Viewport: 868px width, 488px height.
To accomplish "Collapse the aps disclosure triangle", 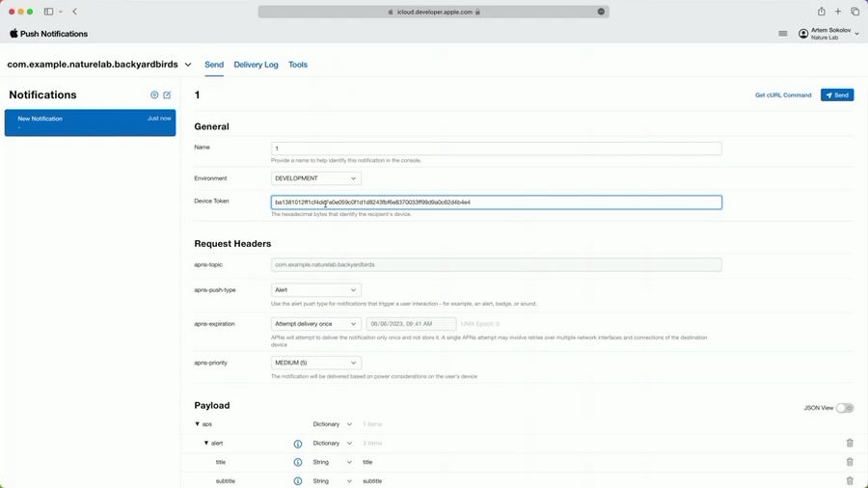I will click(x=197, y=423).
